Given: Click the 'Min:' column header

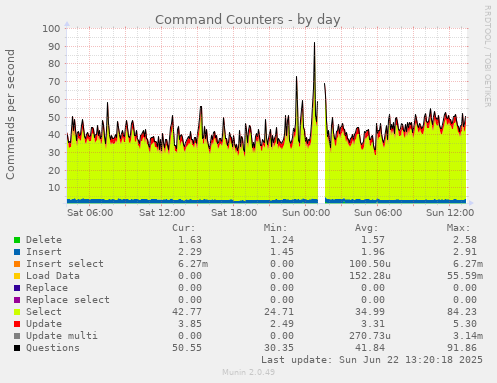Looking at the screenshot, I should tap(275, 228).
